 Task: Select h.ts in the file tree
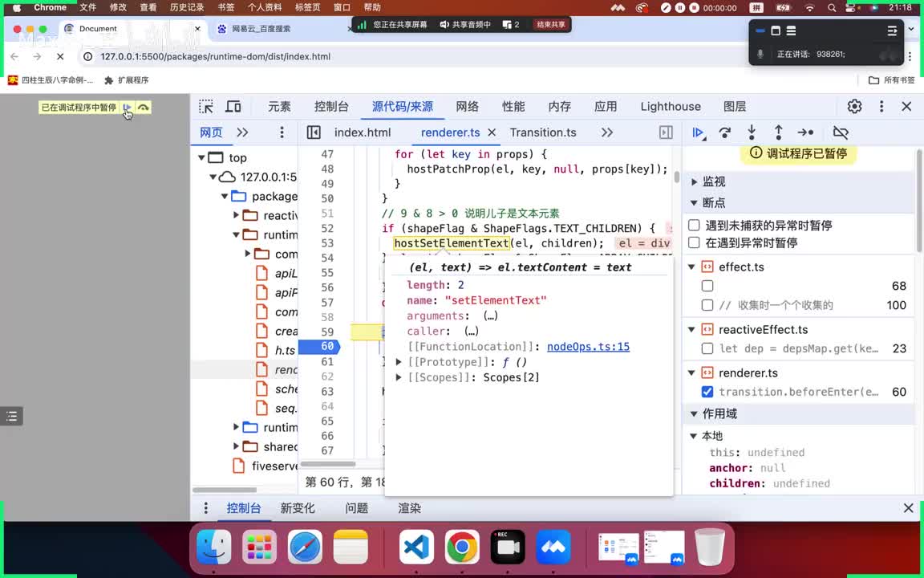pos(285,350)
